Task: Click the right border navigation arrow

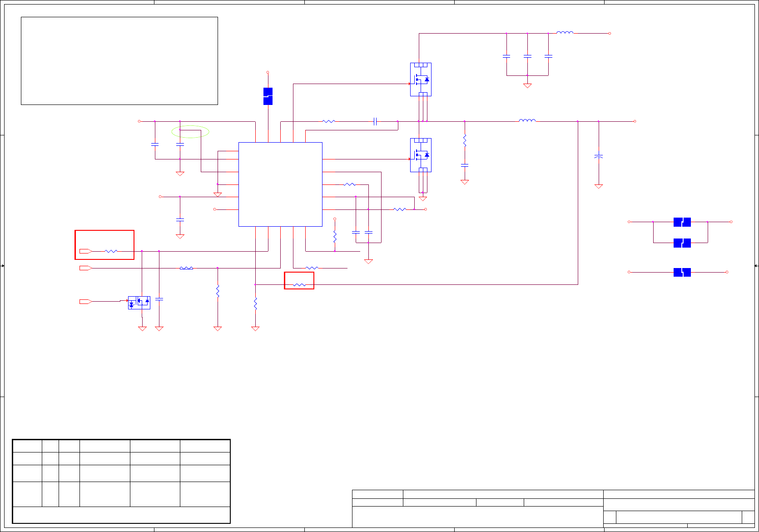Action: [x=756, y=266]
